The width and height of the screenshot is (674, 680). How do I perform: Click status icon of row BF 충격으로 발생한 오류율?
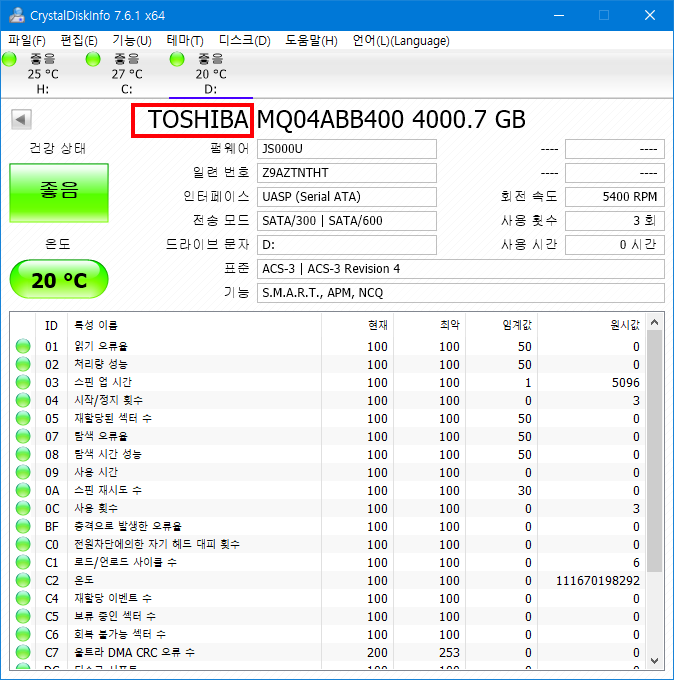click(23, 526)
